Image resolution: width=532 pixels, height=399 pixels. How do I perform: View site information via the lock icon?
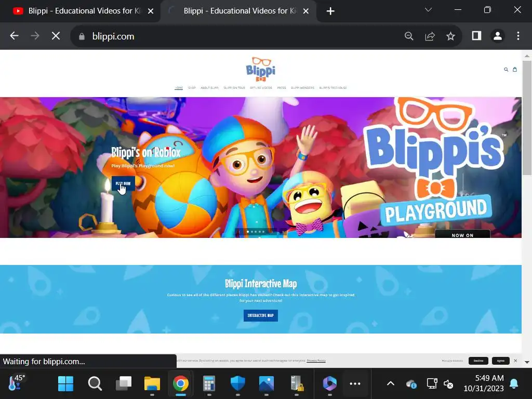tap(82, 36)
